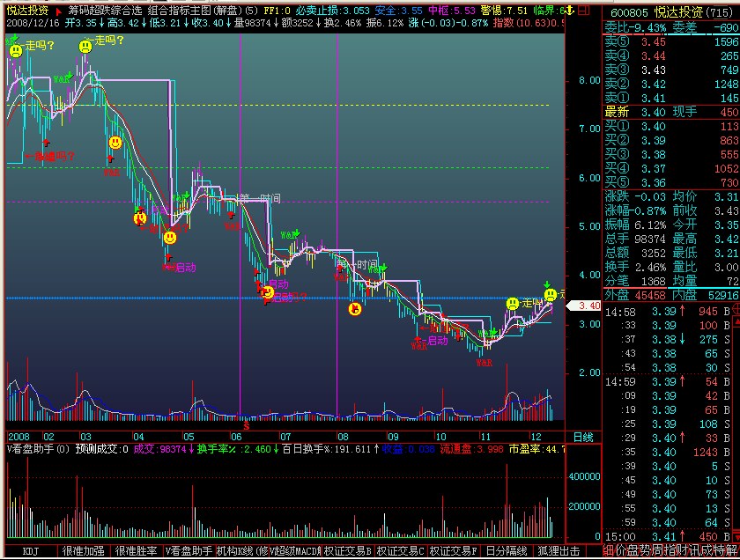Click the 讯 tab in quote panel footer
Image resolution: width=740 pixels, height=560 pixels.
pos(694,550)
